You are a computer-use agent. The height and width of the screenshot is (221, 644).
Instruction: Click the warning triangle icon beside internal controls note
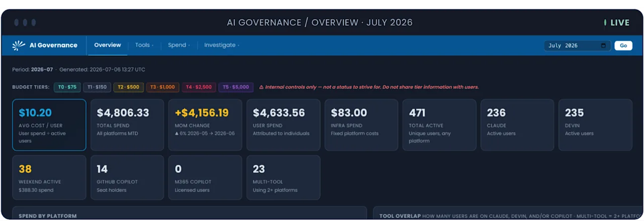coord(261,87)
